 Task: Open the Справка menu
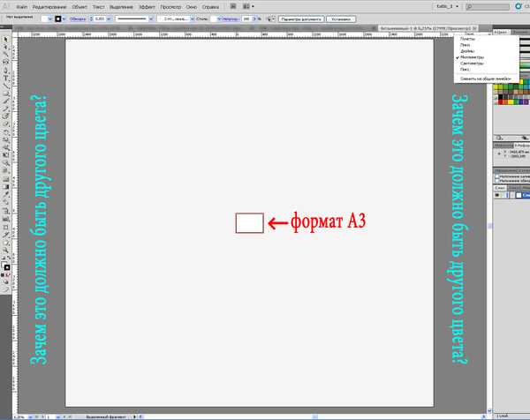coord(210,7)
